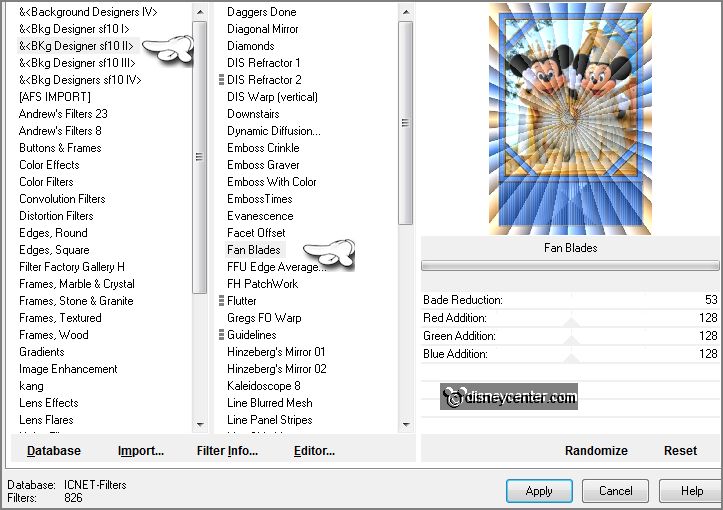Choose the Fan Blades filter
This screenshot has width=723, height=510.
click(254, 250)
